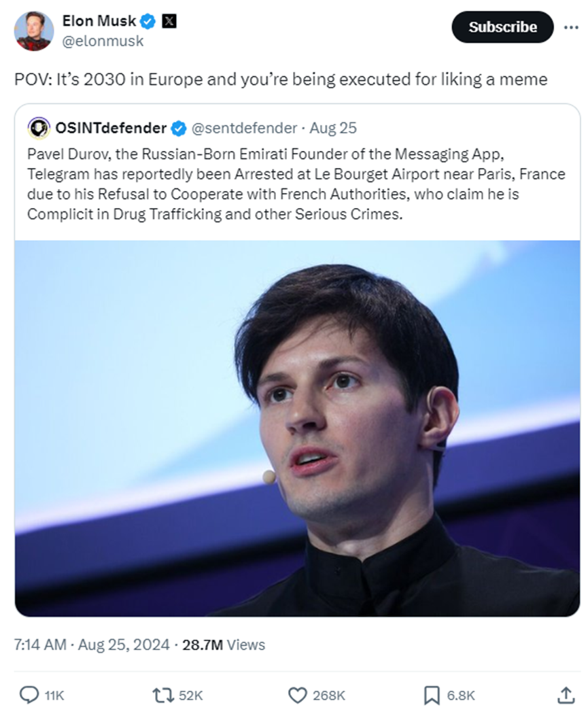Viewport: 588px width, 718px height.
Task: Repost this tweet using the retweet icon
Action: tap(162, 694)
